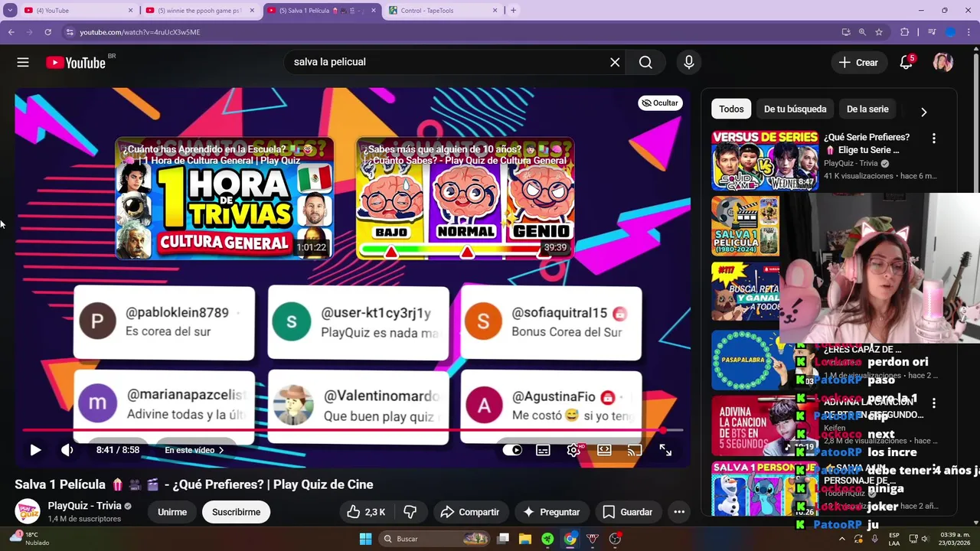Toggle the autoplay switch in the player
980x551 pixels.
coord(512,450)
